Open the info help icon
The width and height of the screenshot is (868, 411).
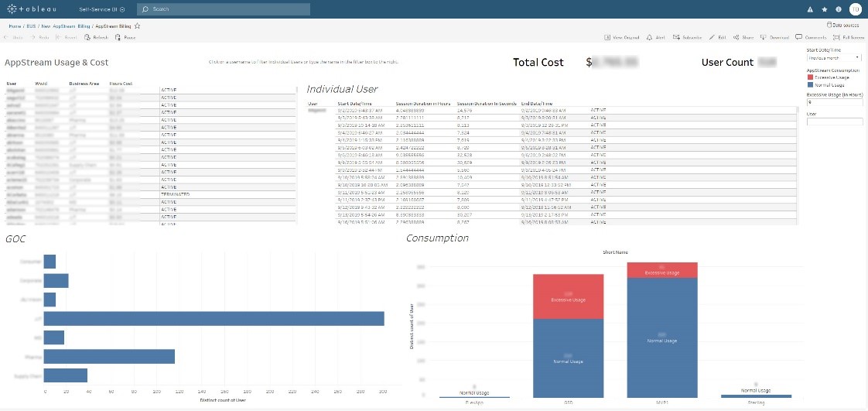(x=839, y=9)
